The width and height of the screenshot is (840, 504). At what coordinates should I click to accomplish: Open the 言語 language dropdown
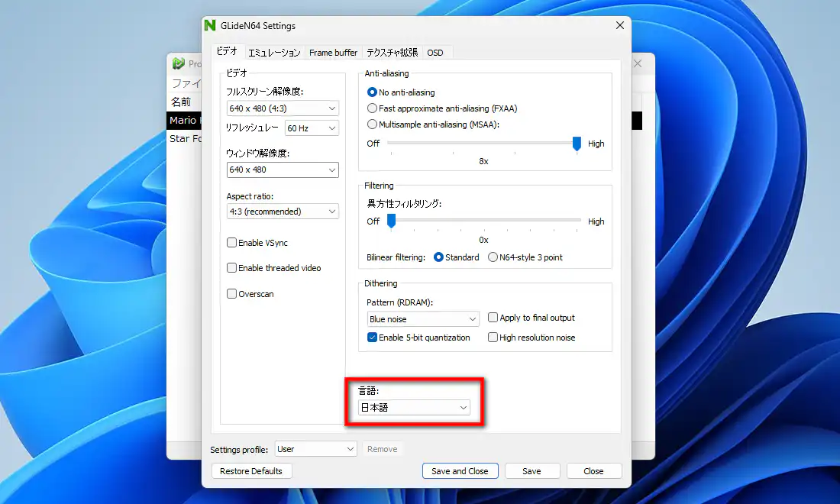(415, 408)
